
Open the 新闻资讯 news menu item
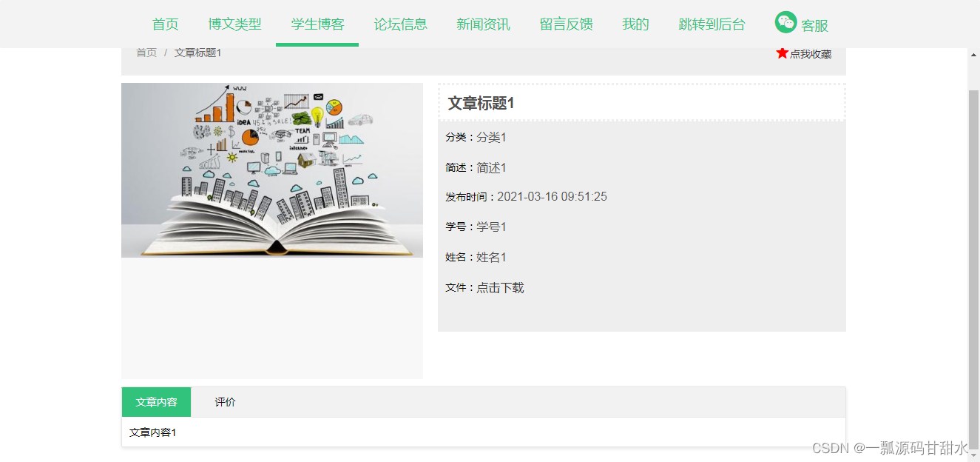(x=483, y=24)
